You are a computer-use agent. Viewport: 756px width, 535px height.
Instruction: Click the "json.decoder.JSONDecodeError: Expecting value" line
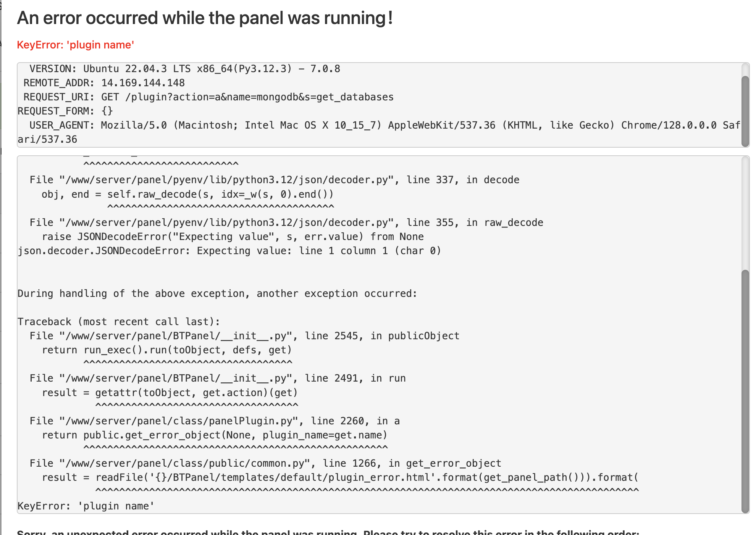pos(229,251)
